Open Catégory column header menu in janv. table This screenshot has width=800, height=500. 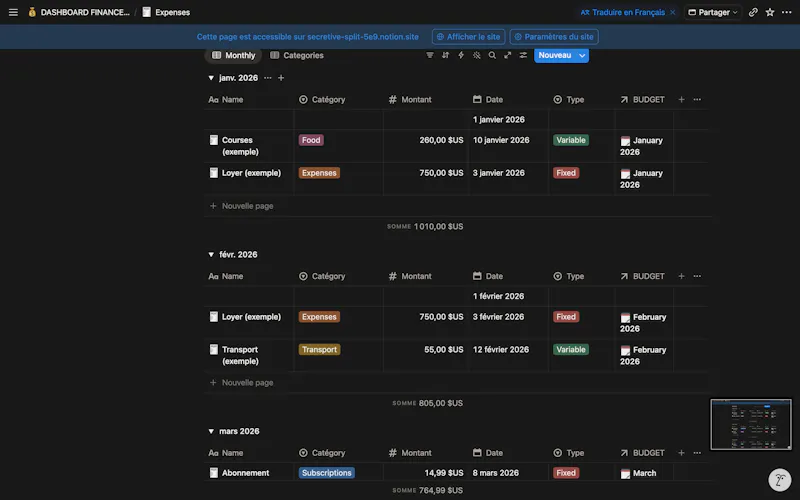pos(322,99)
